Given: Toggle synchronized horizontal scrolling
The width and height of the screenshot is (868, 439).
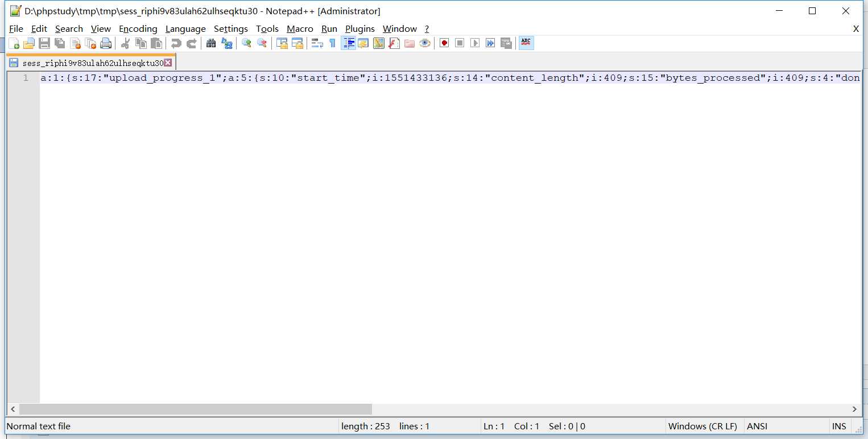Looking at the screenshot, I should coord(297,43).
